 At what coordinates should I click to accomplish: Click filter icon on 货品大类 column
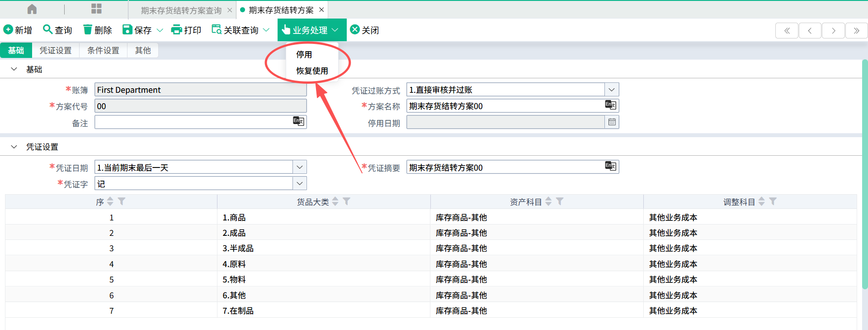[x=347, y=201]
